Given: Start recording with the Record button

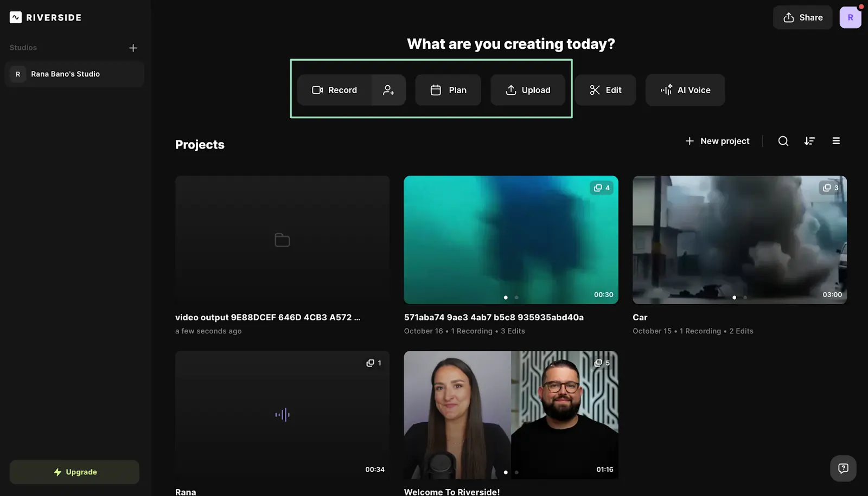Looking at the screenshot, I should tap(334, 90).
